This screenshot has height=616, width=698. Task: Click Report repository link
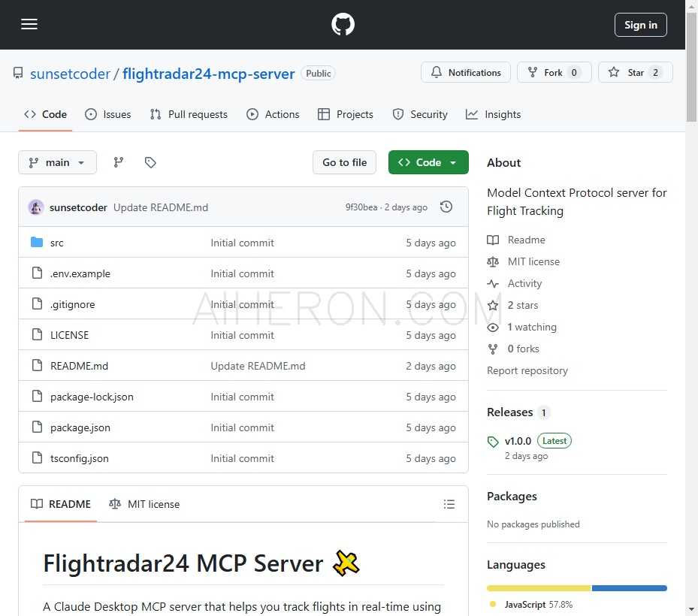[x=527, y=371]
